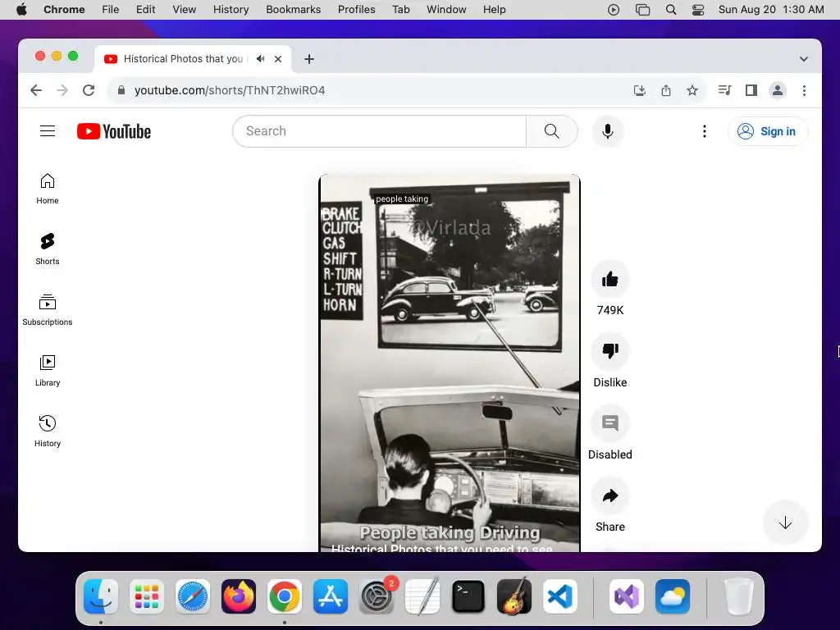The image size is (840, 630).
Task: Open Shorts from the sidebar
Action: 47,249
